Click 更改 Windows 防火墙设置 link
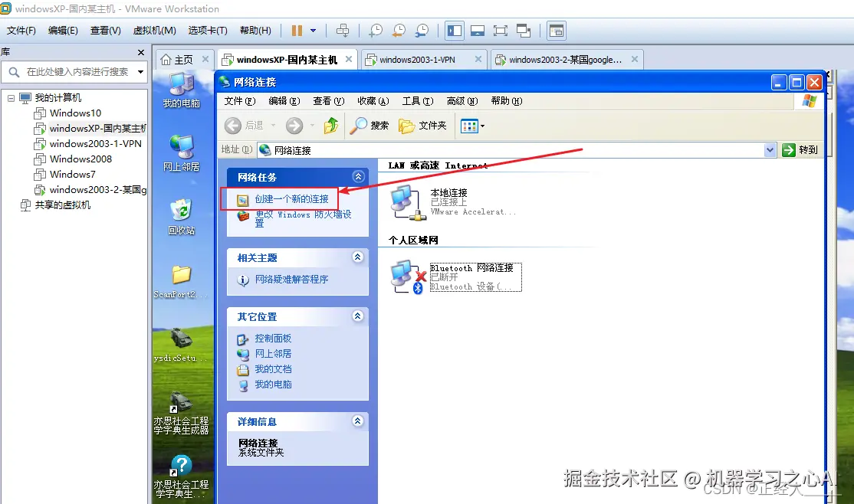This screenshot has width=854, height=504. [303, 219]
